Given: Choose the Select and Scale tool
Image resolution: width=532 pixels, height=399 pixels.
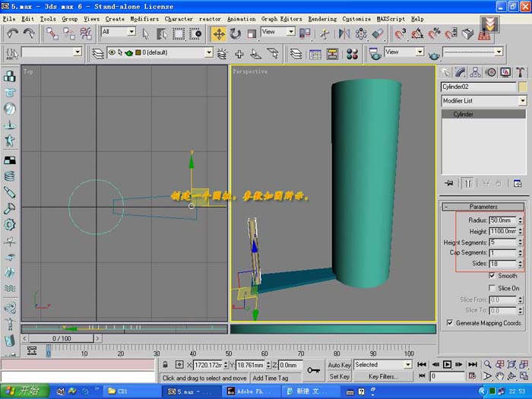Looking at the screenshot, I should point(252,34).
